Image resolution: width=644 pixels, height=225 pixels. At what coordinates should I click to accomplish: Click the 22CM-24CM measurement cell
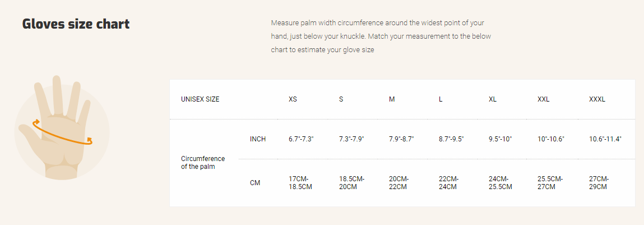click(450, 182)
